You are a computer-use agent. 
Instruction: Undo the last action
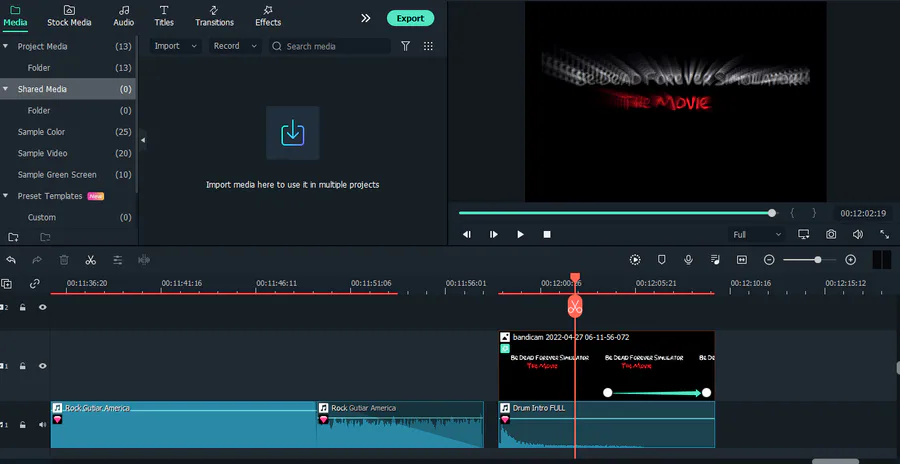10,260
